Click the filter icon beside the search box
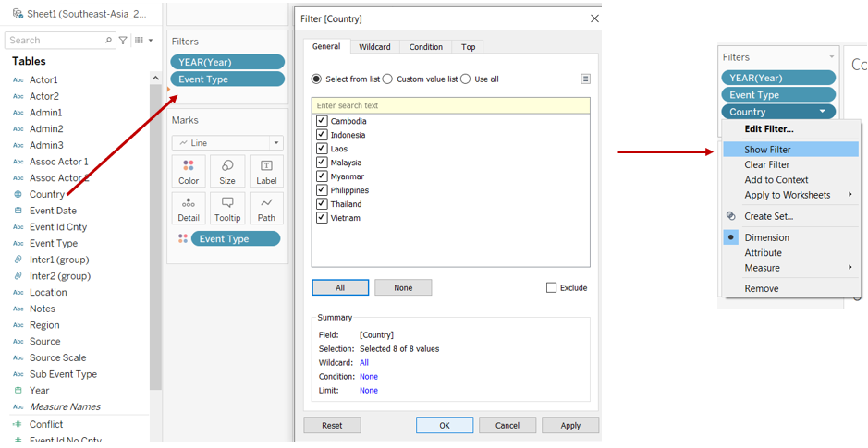868x448 pixels. [124, 41]
